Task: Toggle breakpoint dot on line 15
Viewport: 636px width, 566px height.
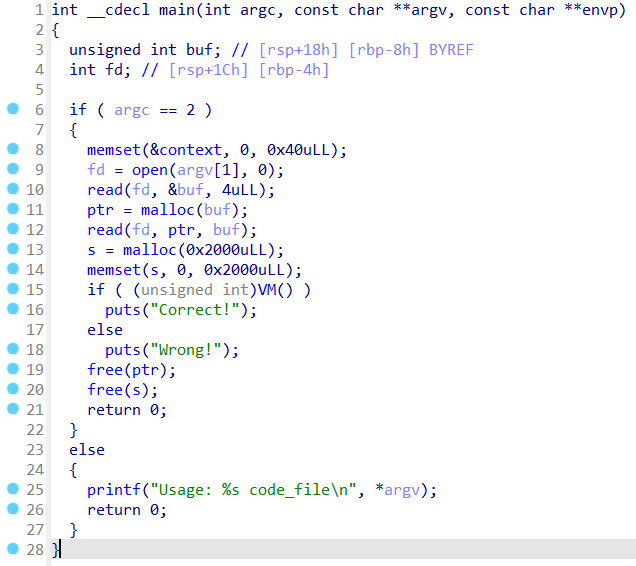Action: (13, 288)
